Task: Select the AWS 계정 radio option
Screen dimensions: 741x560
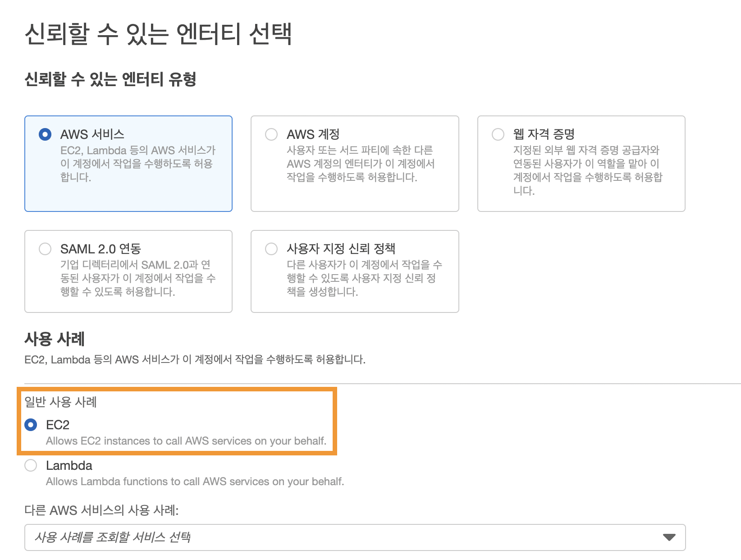Action: tap(271, 134)
